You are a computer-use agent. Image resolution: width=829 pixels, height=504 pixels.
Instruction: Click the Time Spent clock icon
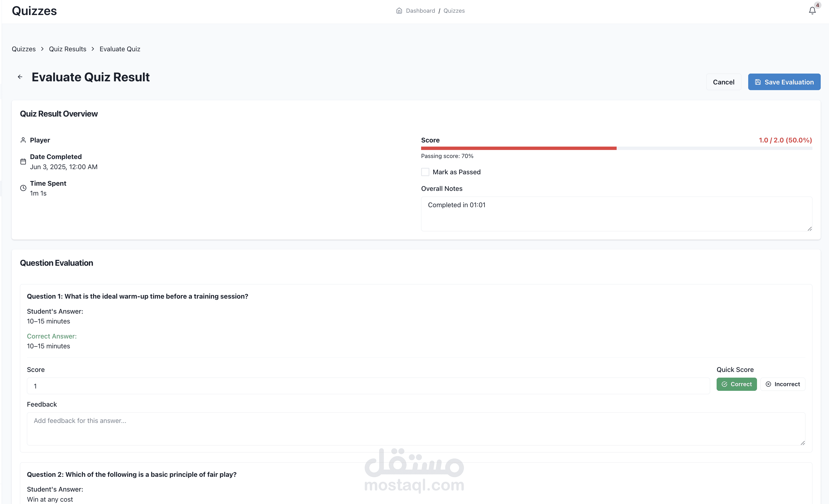23,188
